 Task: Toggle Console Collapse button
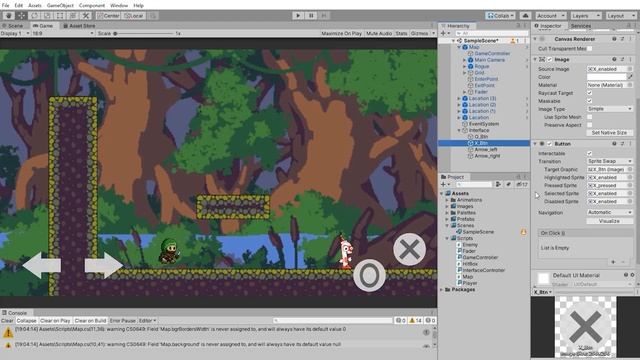point(27,320)
